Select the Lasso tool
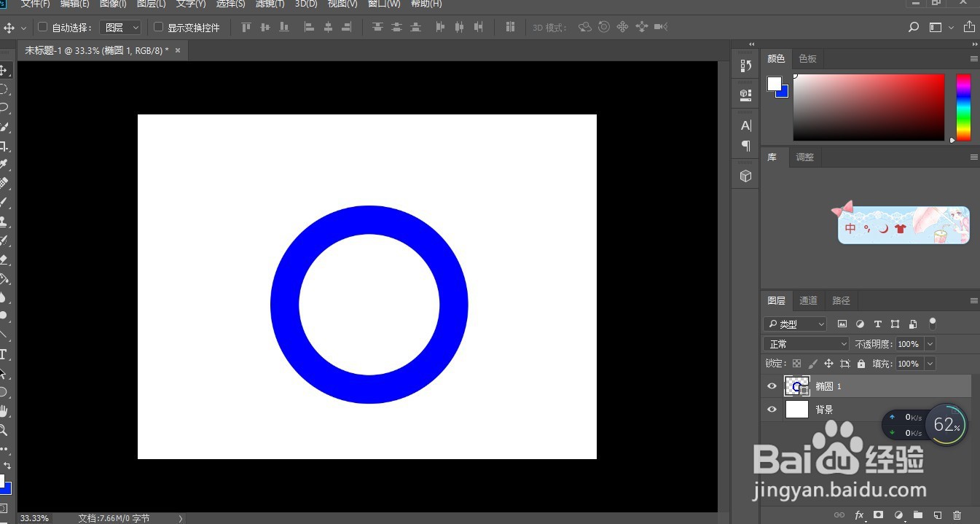The height and width of the screenshot is (524, 980). [4, 108]
